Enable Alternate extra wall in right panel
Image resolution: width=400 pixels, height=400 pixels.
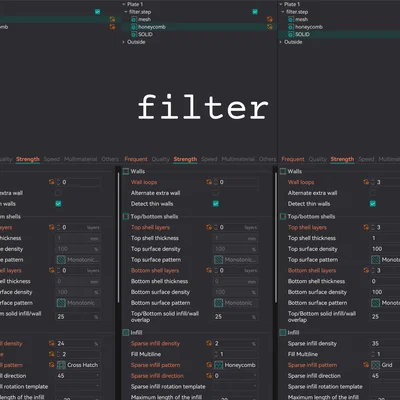click(x=373, y=193)
